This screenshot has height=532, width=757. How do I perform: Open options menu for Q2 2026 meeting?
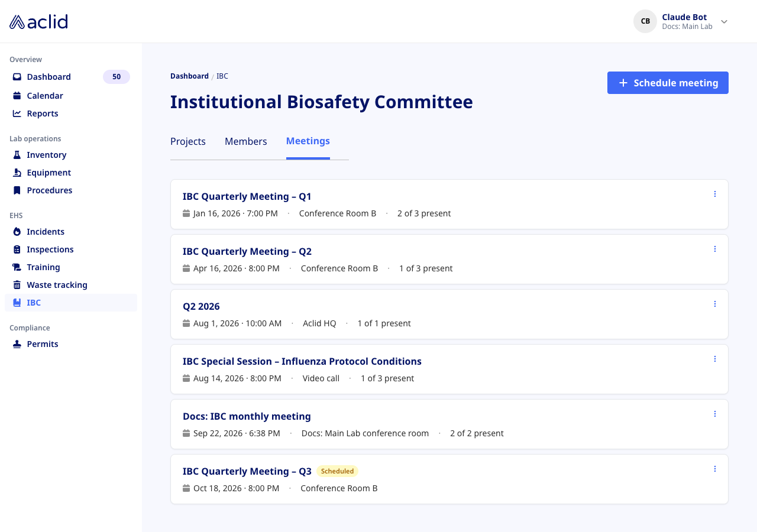(x=715, y=304)
